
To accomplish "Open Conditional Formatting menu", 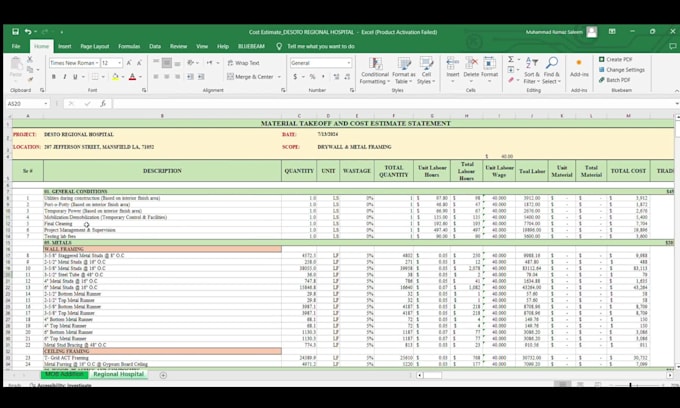I will point(375,71).
